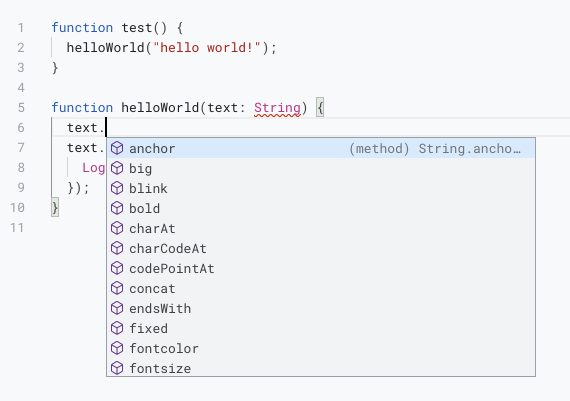The height and width of the screenshot is (401, 570).
Task: Click the cube icon next to concat
Action: [117, 288]
